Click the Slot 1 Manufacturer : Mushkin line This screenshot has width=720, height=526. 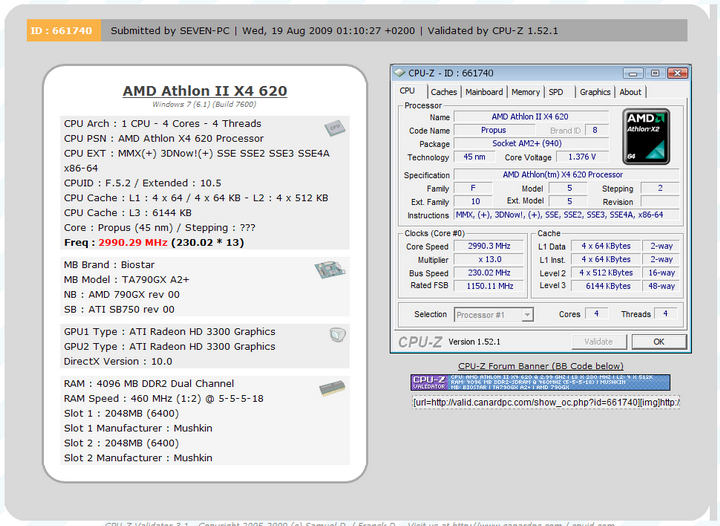(x=138, y=428)
